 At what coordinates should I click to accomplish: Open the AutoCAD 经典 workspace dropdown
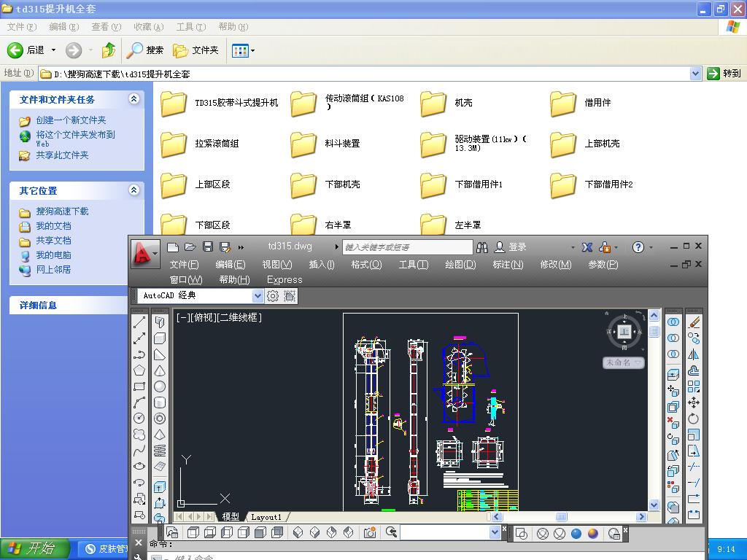pos(258,296)
